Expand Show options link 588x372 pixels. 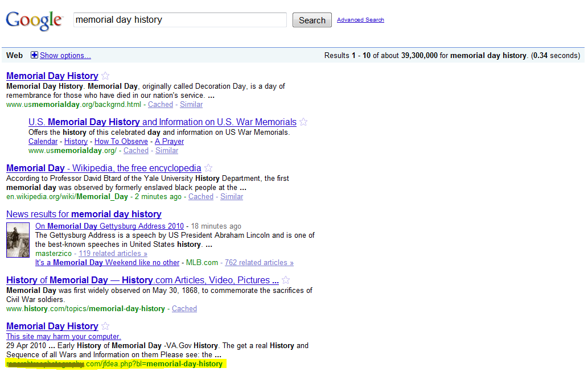coord(65,55)
